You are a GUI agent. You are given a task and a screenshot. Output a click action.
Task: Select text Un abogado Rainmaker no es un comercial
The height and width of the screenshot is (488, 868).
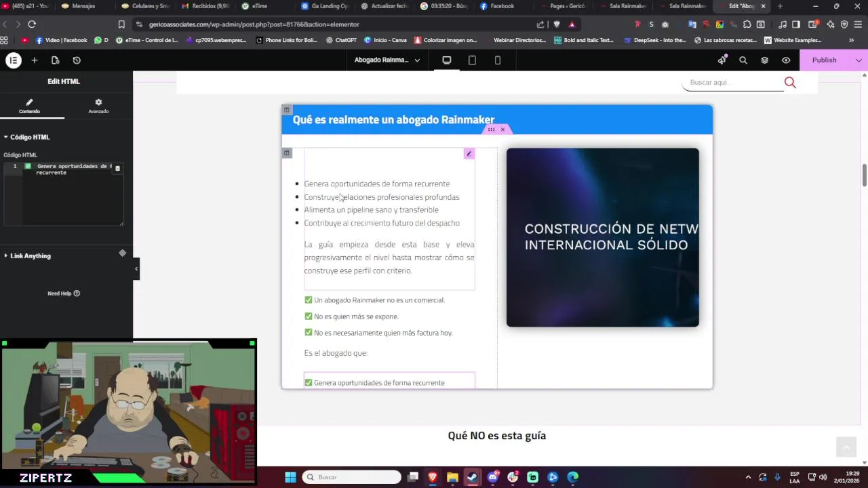point(379,300)
